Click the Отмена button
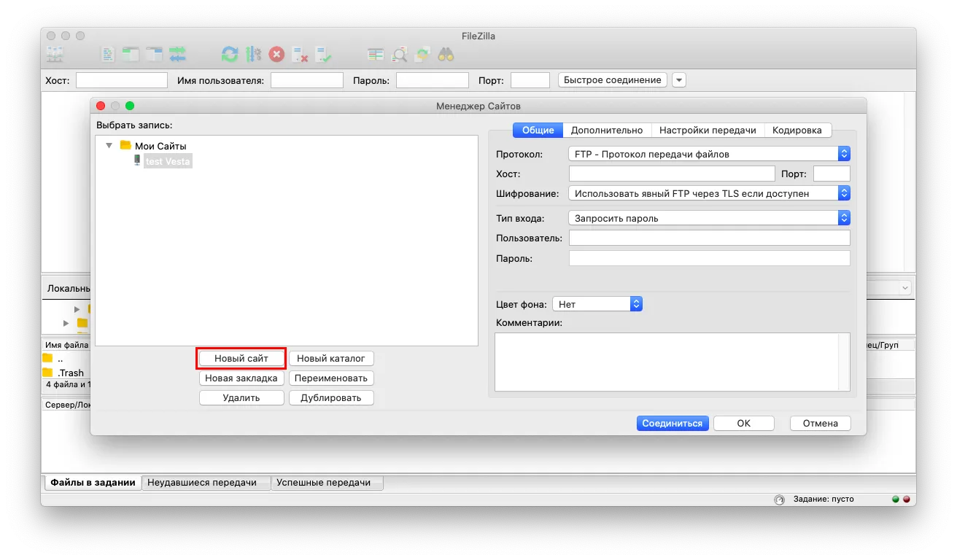Image resolution: width=957 pixels, height=560 pixels. click(x=821, y=423)
